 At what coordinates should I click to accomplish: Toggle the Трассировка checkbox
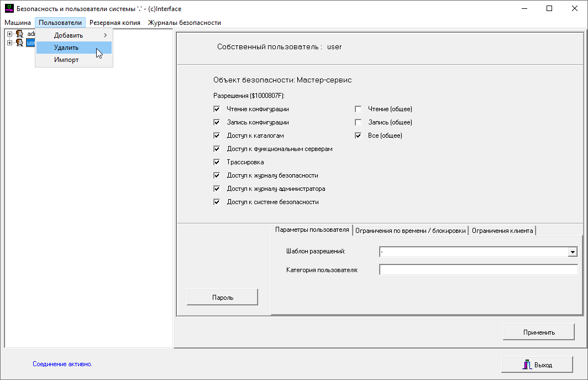[x=217, y=163]
